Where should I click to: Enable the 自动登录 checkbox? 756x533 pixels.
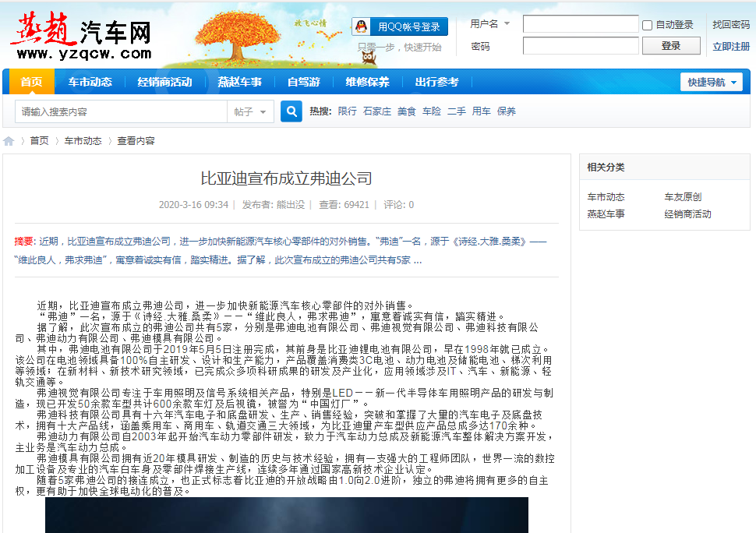pyautogui.click(x=648, y=25)
